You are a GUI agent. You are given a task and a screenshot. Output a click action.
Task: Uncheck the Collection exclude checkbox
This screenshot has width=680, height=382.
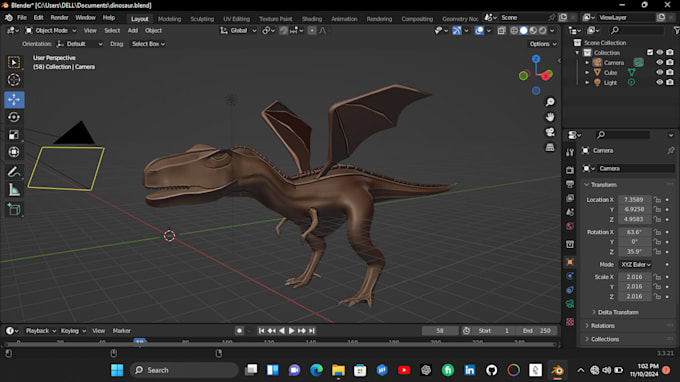[650, 52]
